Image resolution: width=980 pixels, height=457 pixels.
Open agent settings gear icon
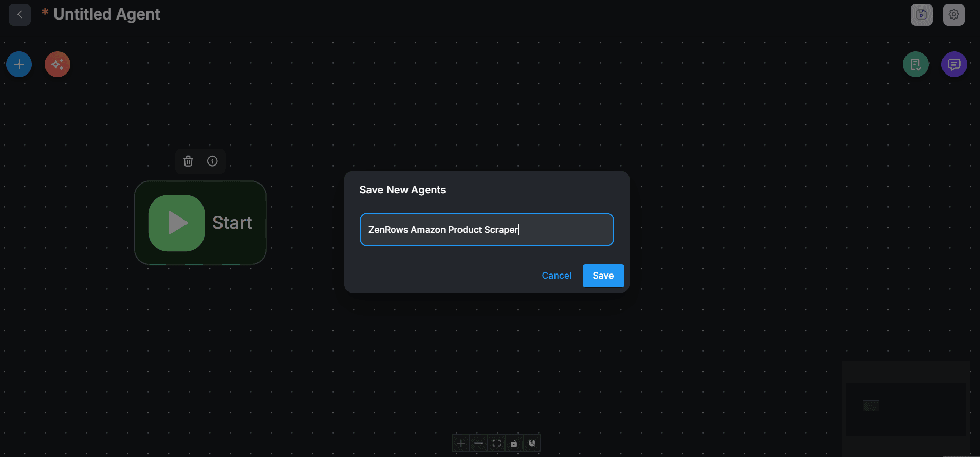tap(954, 14)
